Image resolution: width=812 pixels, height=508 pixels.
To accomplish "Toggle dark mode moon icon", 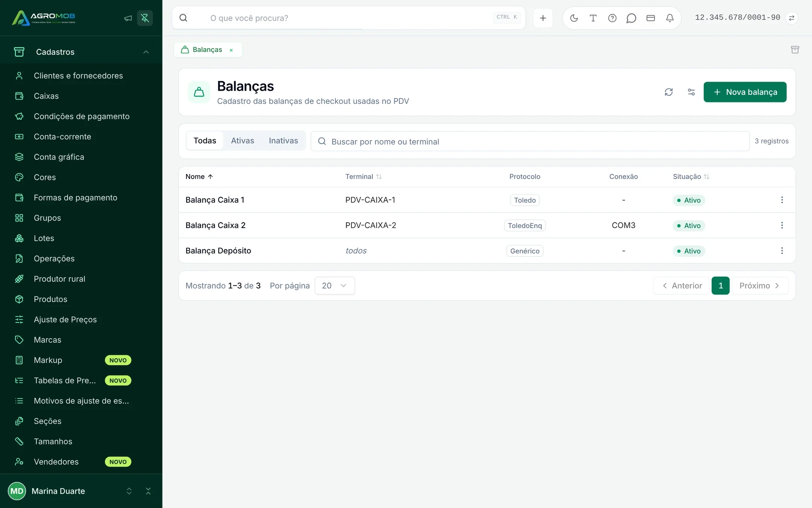I will tap(574, 18).
